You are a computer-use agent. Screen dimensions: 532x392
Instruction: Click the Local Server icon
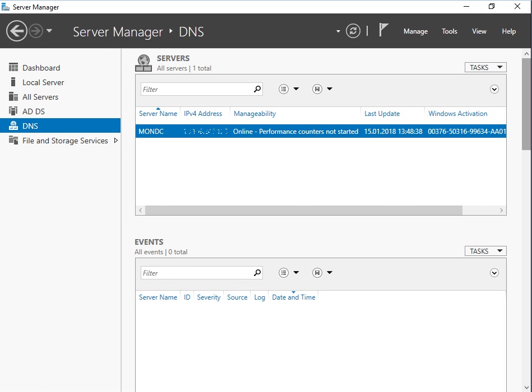click(x=13, y=82)
